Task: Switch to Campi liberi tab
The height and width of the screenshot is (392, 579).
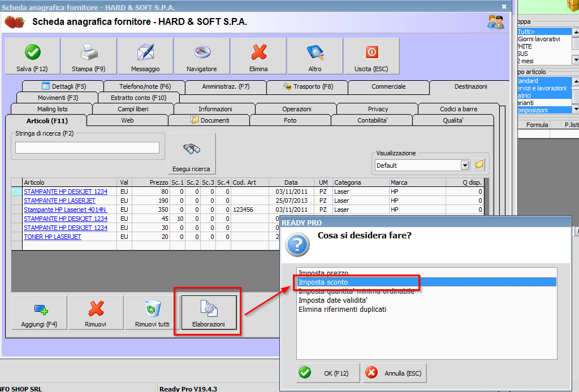Action: (x=133, y=109)
